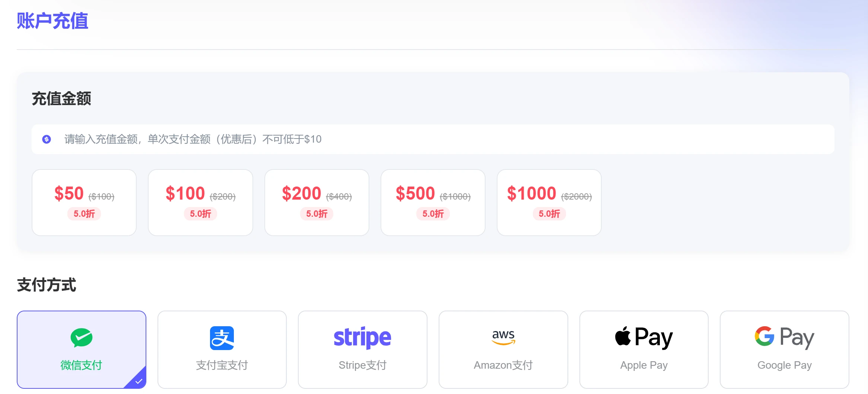Click the Apple Pay logo

click(644, 337)
